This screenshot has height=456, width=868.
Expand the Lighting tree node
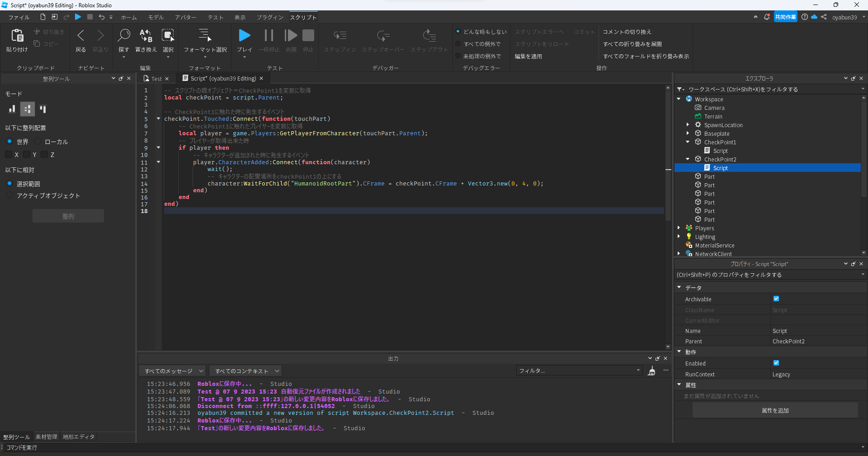(x=679, y=236)
